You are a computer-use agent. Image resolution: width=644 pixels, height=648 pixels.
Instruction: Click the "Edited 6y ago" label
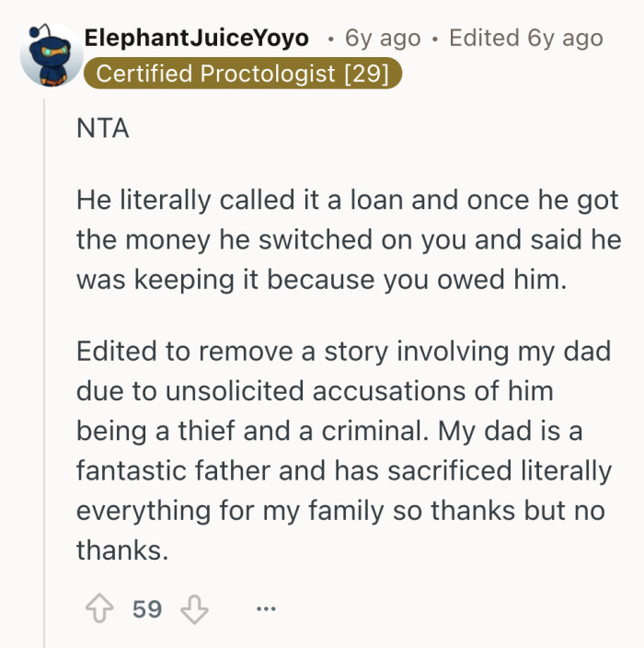pyautogui.click(x=525, y=38)
